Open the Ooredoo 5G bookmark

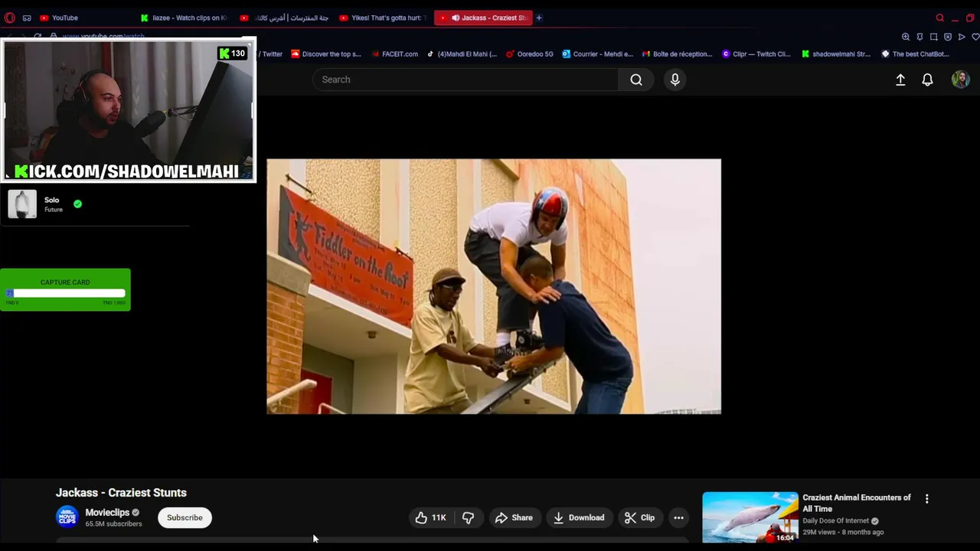tap(529, 54)
